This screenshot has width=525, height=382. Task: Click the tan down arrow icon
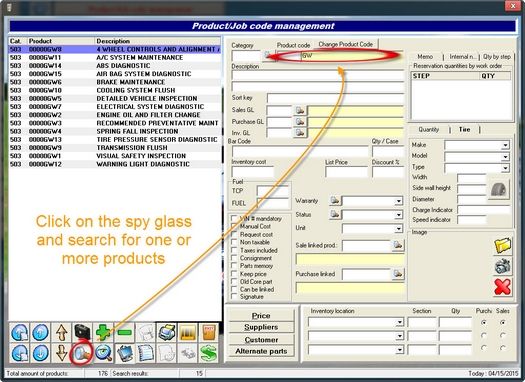coord(62,354)
